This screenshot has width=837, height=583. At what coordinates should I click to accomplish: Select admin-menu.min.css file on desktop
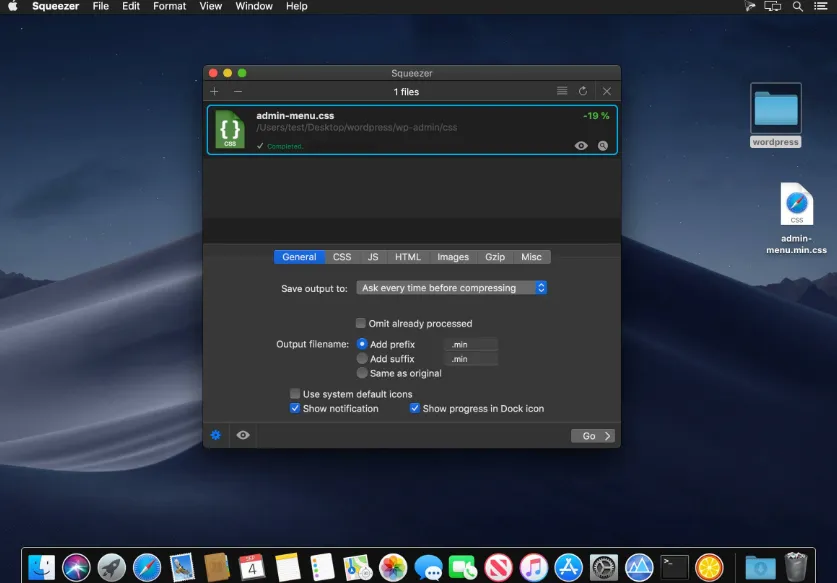point(796,219)
